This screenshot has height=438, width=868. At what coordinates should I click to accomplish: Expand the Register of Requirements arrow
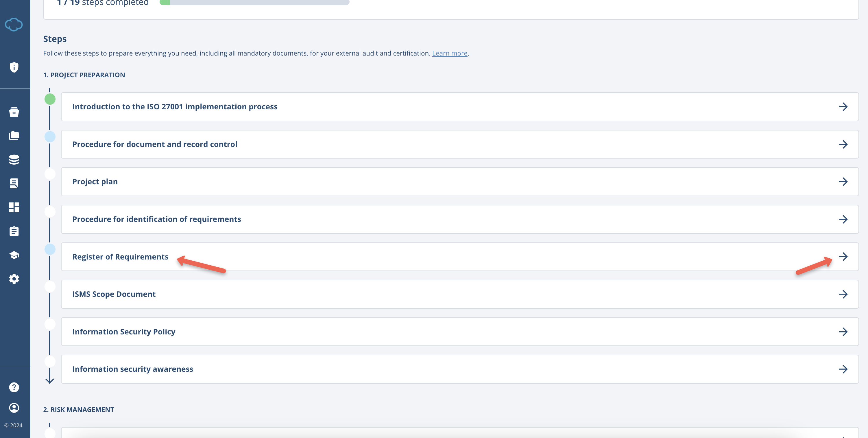pos(843,257)
